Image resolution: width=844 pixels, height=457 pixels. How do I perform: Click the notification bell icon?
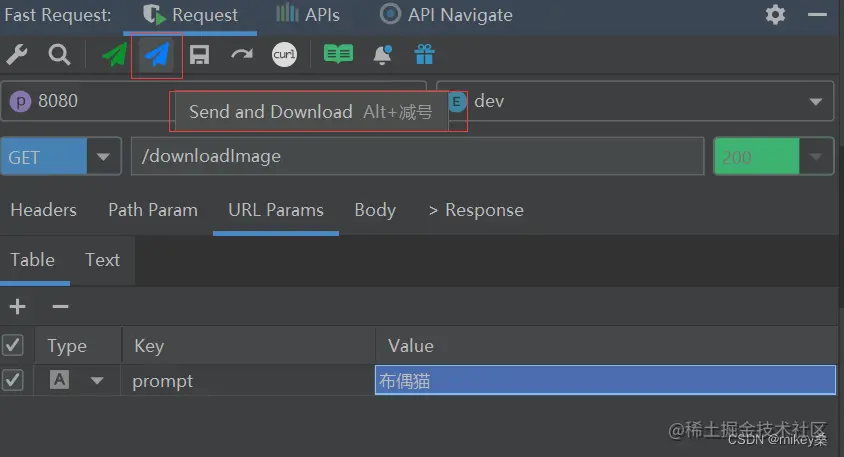(x=382, y=54)
